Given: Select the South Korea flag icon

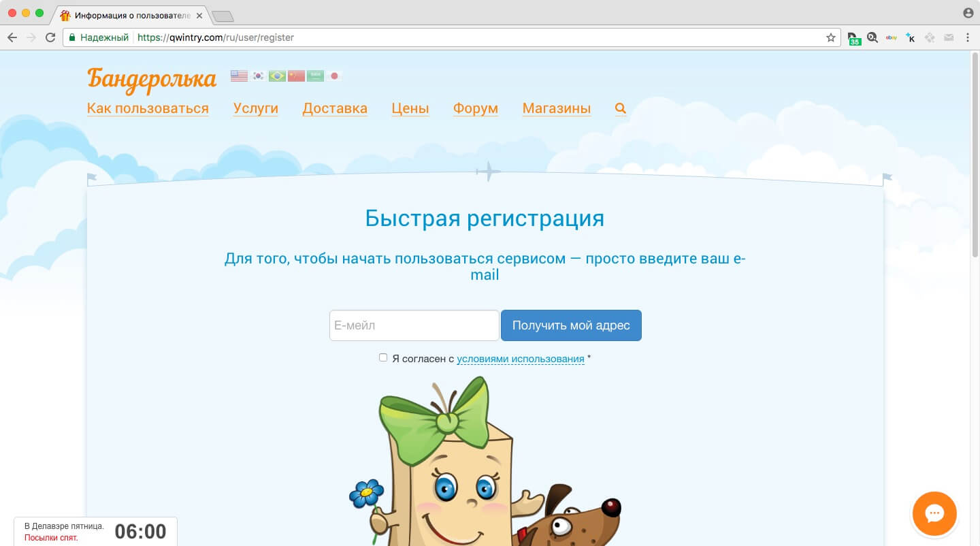Looking at the screenshot, I should 258,76.
